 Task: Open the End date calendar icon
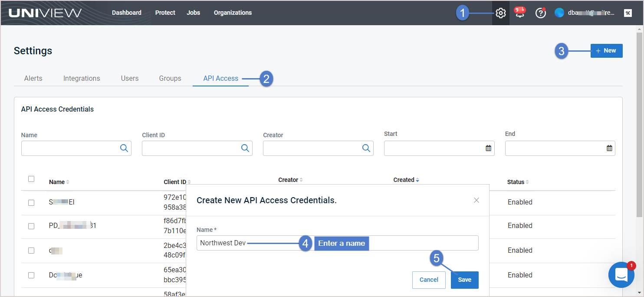coord(609,148)
